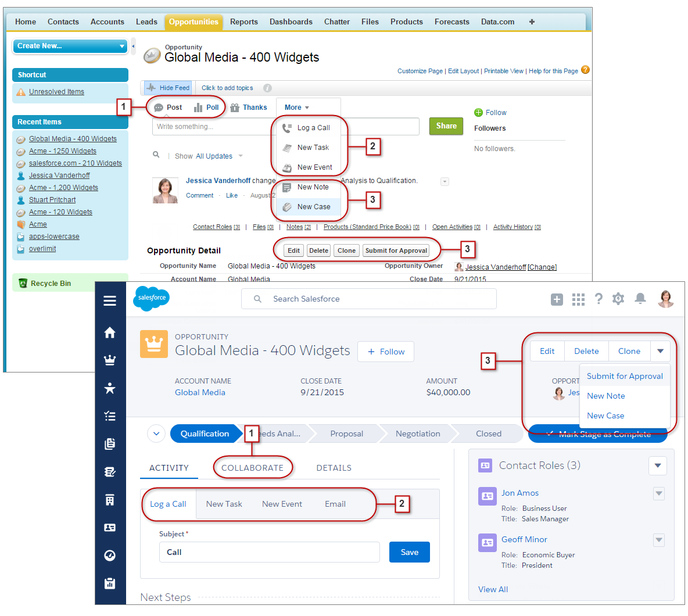Open the feed item dropdown arrow

[x=445, y=182]
